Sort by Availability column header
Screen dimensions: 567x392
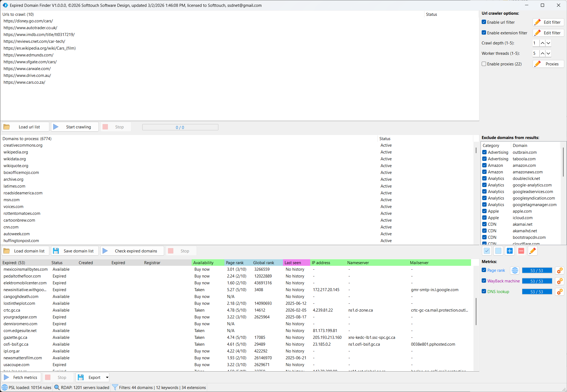click(203, 263)
